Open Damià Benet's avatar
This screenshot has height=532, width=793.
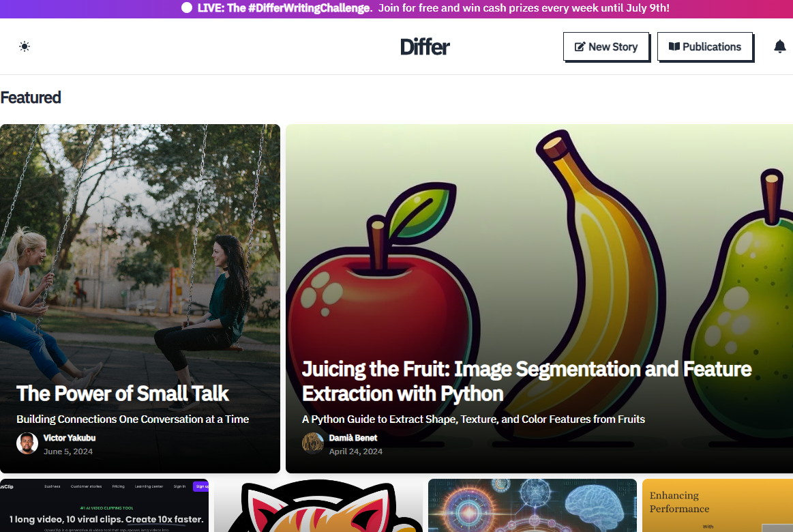pyautogui.click(x=313, y=443)
